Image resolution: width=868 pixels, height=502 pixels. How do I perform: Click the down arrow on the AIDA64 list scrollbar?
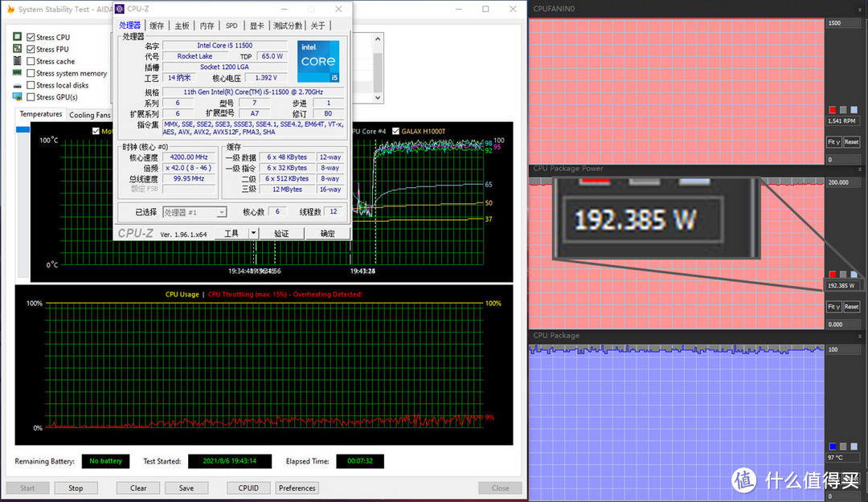(378, 97)
